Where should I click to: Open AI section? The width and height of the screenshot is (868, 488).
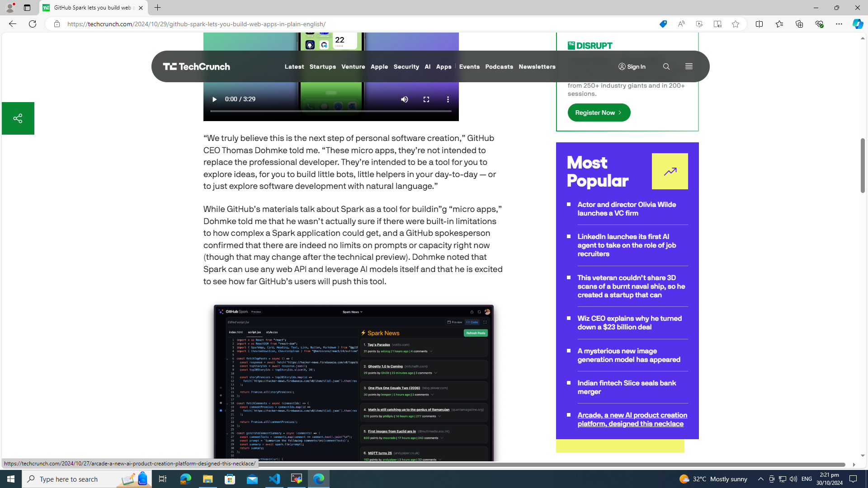point(428,67)
